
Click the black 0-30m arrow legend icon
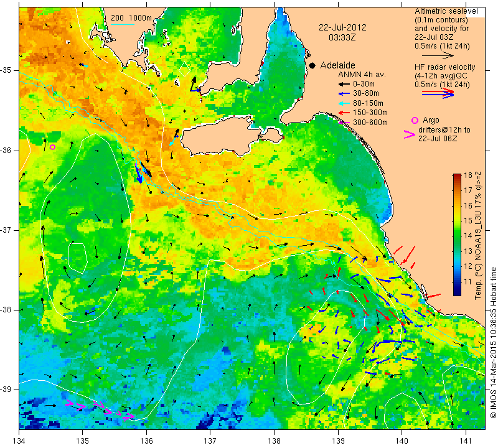pyautogui.click(x=344, y=85)
